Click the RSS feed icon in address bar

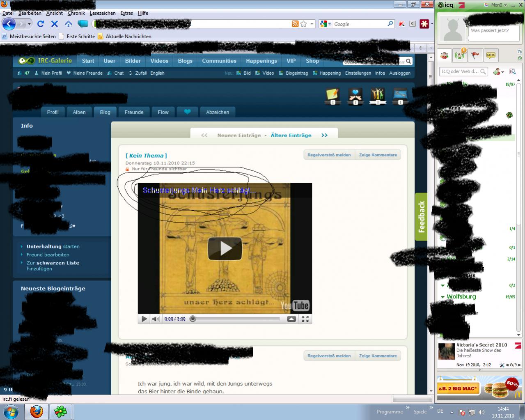[x=295, y=24]
